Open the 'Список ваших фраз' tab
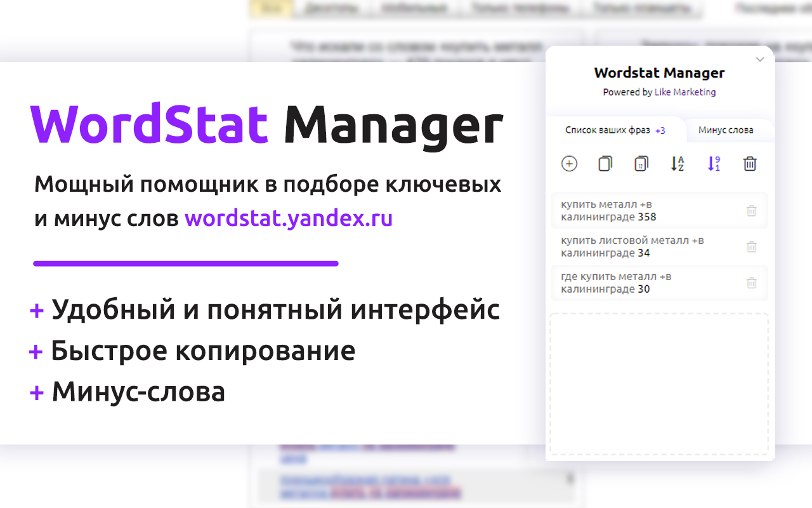The width and height of the screenshot is (812, 508). (x=615, y=130)
